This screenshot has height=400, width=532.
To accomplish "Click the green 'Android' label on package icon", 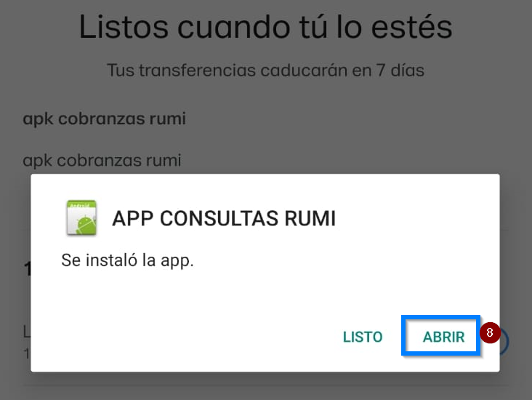I will (x=80, y=205).
